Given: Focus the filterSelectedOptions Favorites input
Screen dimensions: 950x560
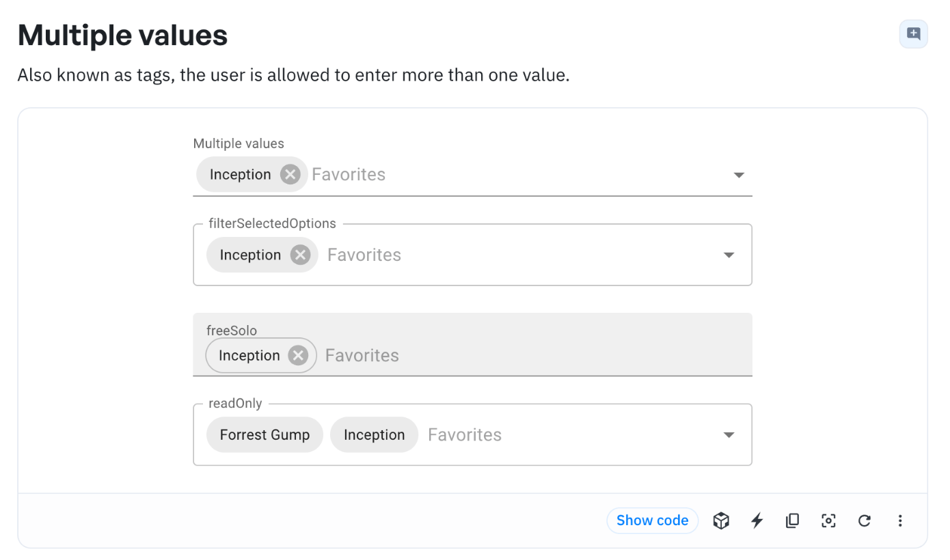Looking at the screenshot, I should click(x=520, y=255).
